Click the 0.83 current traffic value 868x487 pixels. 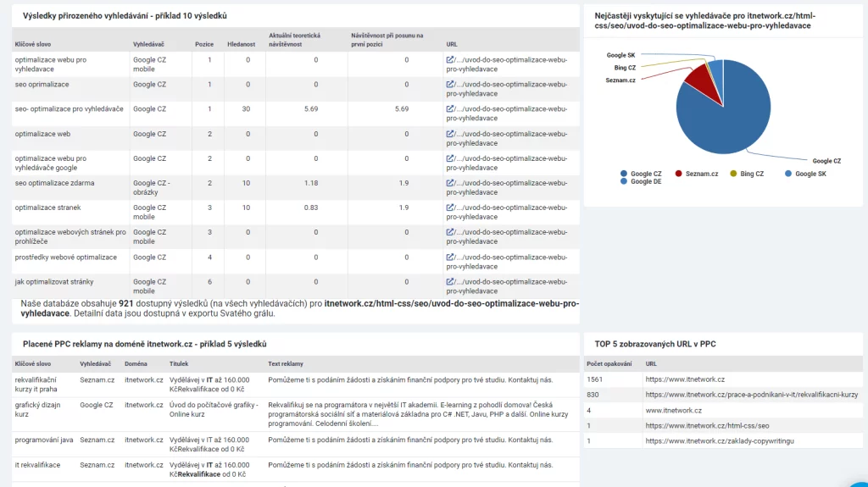pos(311,208)
